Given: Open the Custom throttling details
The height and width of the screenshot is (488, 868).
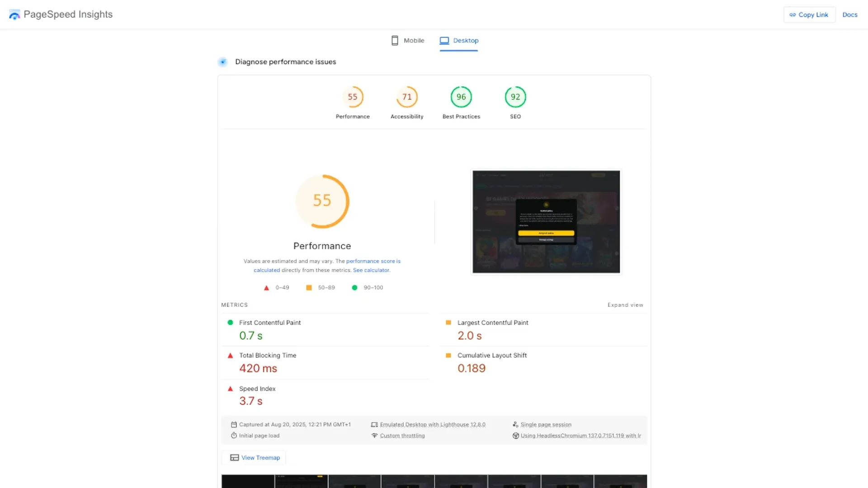Looking at the screenshot, I should pos(402,436).
